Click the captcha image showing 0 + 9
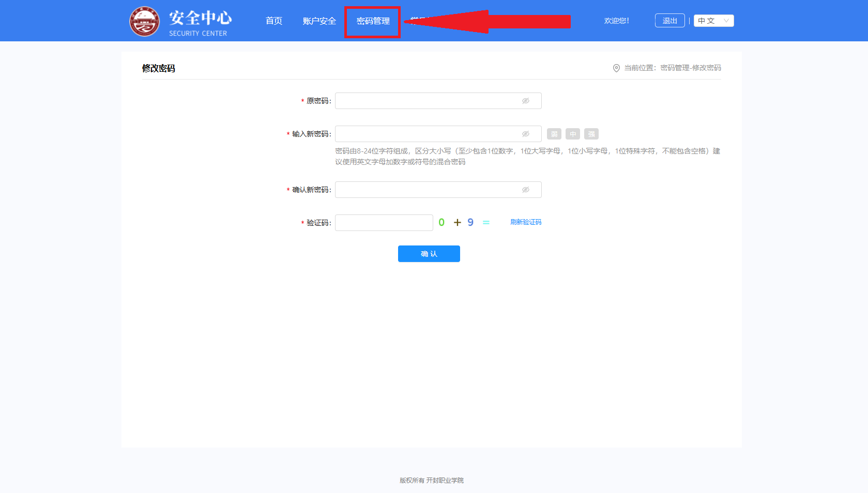 (464, 222)
